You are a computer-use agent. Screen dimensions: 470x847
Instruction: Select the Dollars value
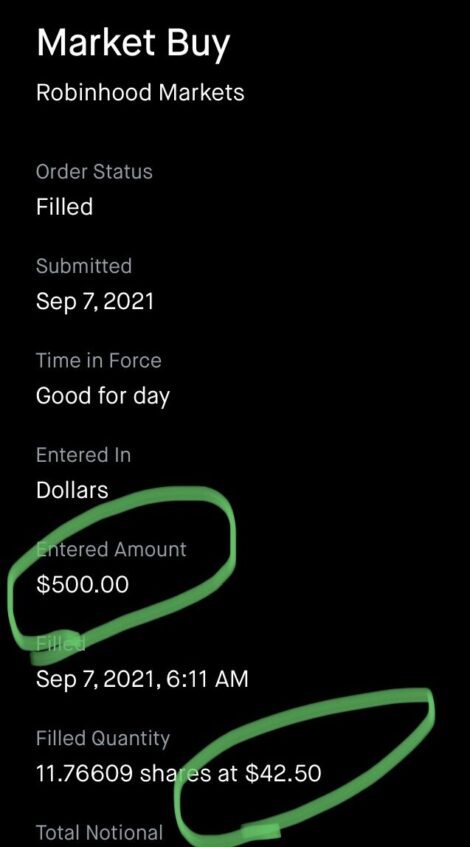72,490
